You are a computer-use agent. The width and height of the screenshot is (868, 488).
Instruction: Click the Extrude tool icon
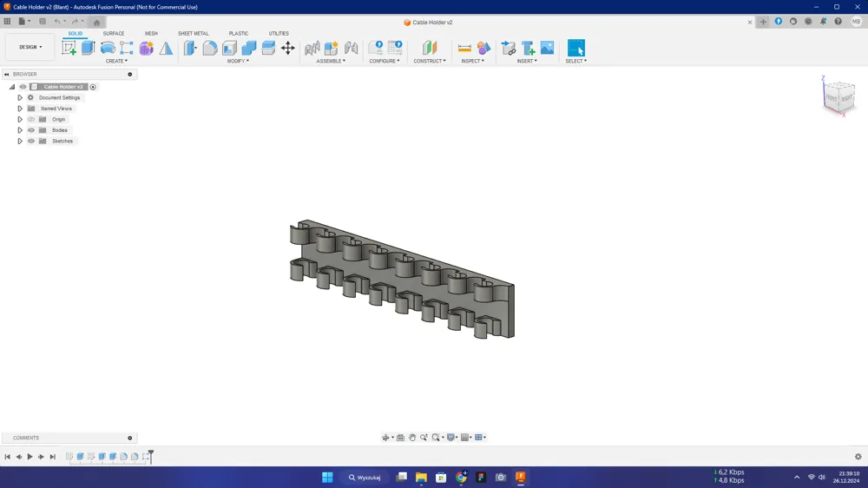[88, 48]
